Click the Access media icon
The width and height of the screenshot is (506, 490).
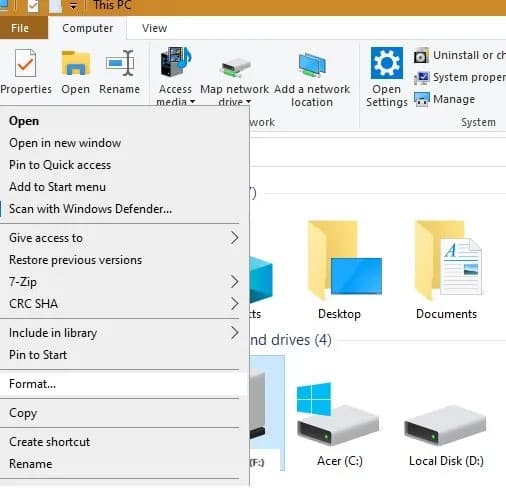pos(176,62)
